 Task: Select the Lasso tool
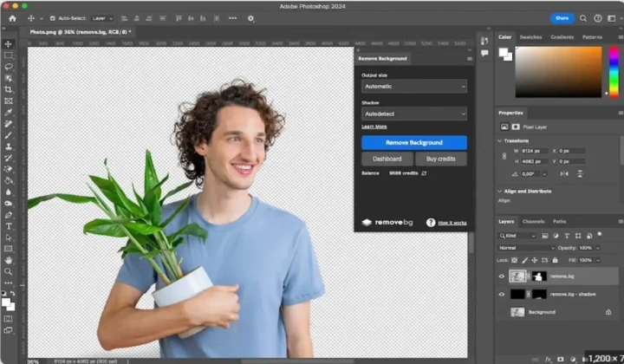[x=9, y=67]
